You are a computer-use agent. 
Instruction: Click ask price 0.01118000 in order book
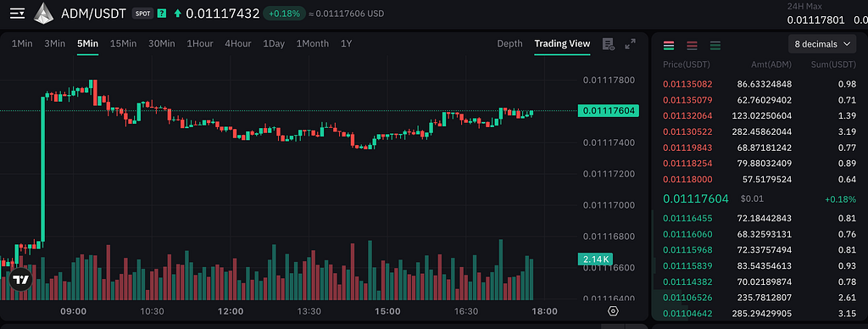(x=687, y=180)
